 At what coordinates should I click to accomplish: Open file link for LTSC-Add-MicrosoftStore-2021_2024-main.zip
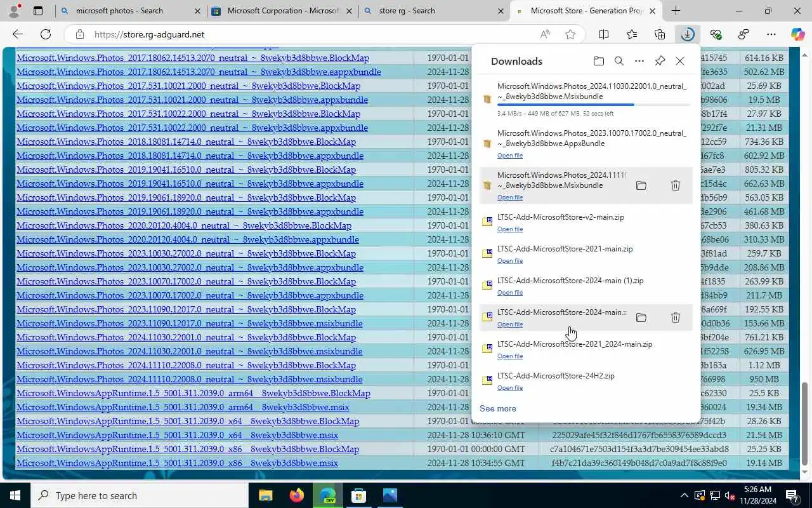point(510,356)
